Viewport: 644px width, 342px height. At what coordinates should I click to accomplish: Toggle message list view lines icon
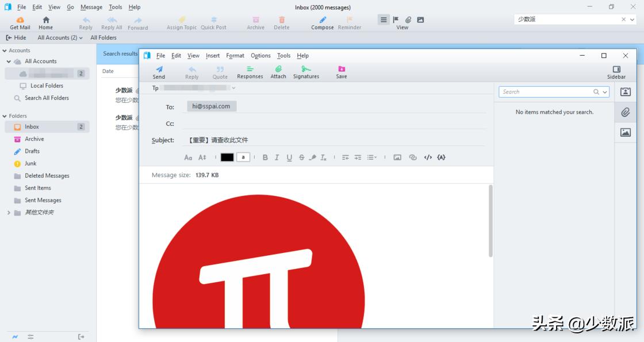pyautogui.click(x=383, y=20)
